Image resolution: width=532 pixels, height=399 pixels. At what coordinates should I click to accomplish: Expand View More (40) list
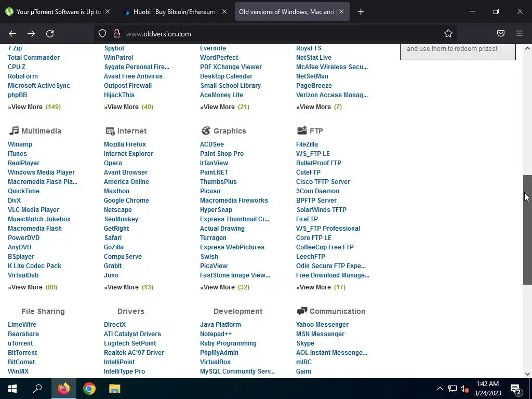tap(129, 107)
